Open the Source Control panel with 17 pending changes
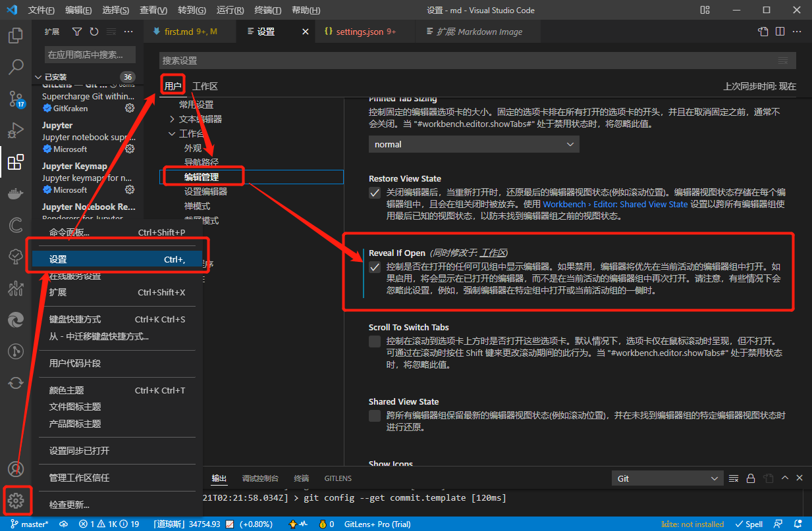This screenshot has height=531, width=812. coord(16,99)
